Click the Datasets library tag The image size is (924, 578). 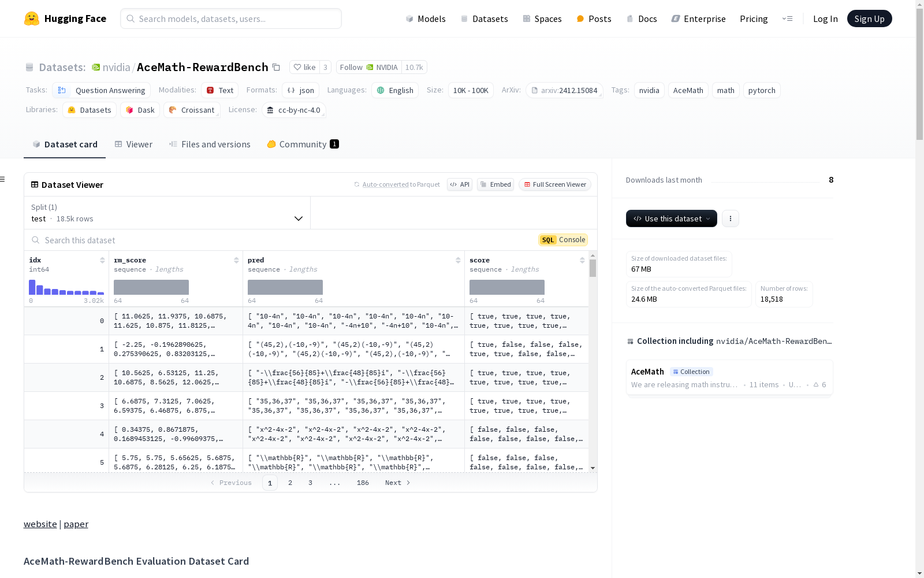pyautogui.click(x=90, y=110)
